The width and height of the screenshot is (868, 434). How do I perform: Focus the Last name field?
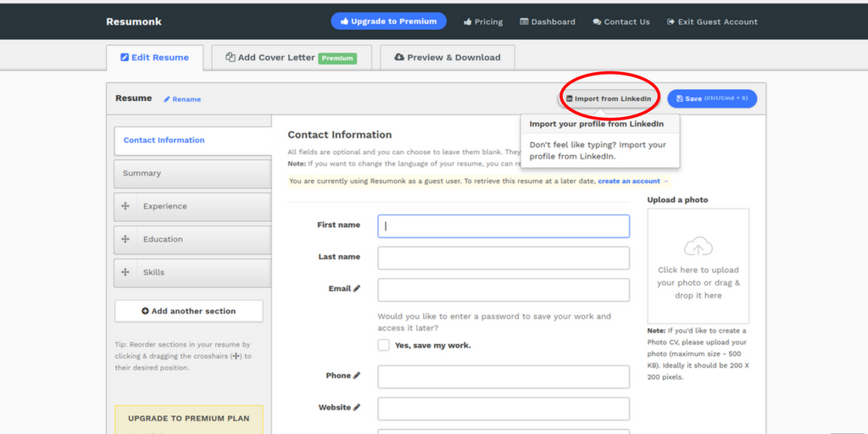click(x=504, y=258)
